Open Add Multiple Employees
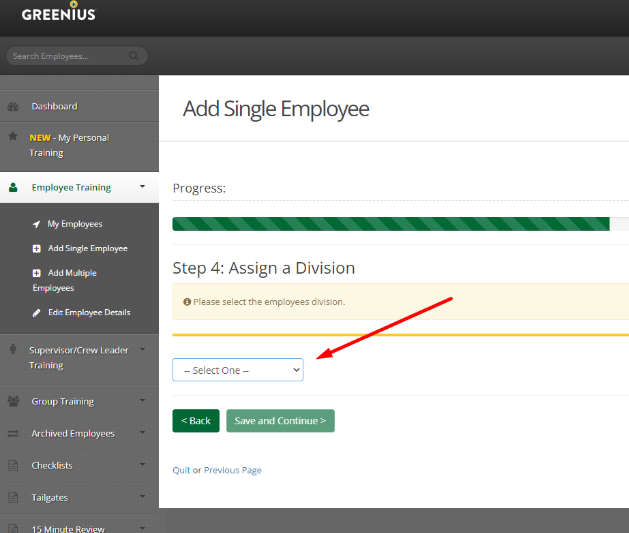Viewport: 629px width, 533px height. [65, 280]
